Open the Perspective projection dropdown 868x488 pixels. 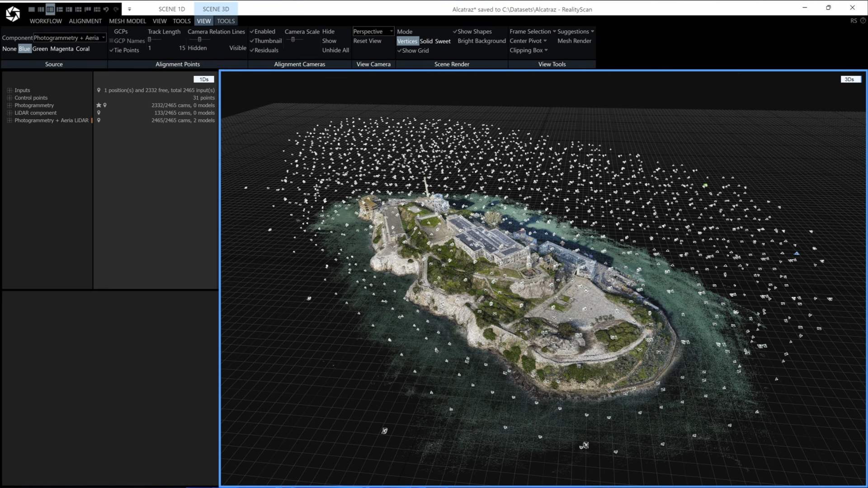[373, 31]
